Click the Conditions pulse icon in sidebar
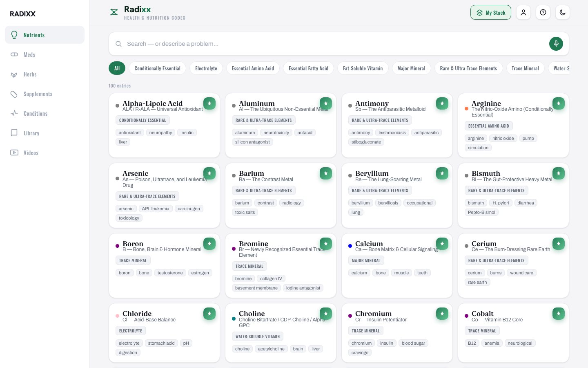588x368 pixels. click(x=14, y=113)
